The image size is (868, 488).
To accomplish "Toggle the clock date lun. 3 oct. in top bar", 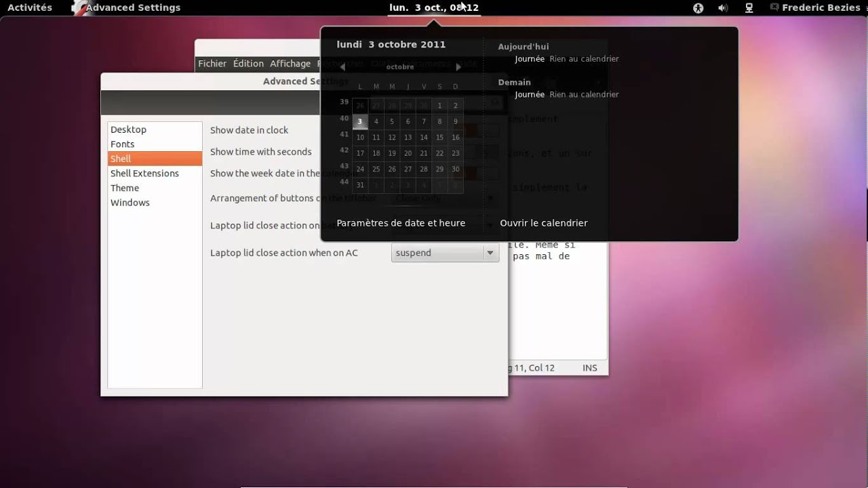I will coord(434,7).
